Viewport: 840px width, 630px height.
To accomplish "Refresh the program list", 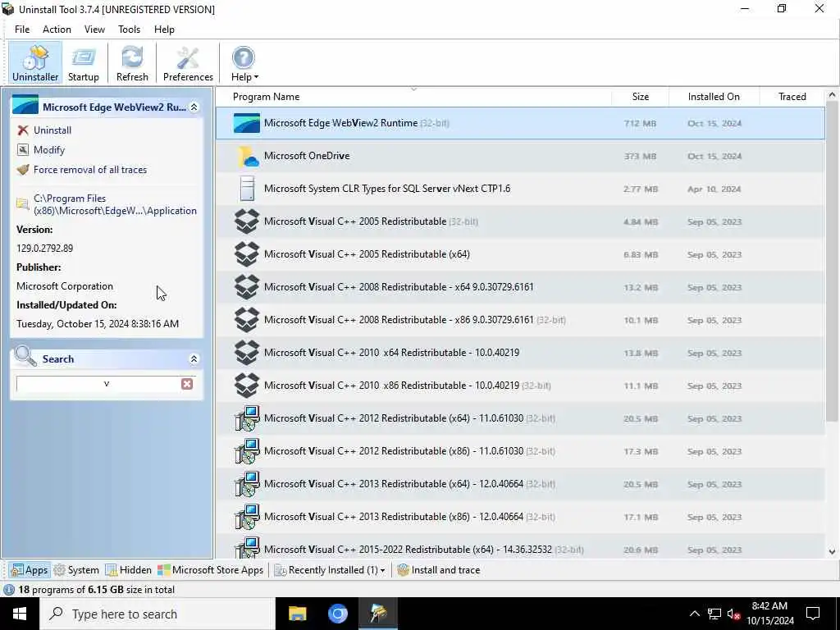I will (x=132, y=63).
